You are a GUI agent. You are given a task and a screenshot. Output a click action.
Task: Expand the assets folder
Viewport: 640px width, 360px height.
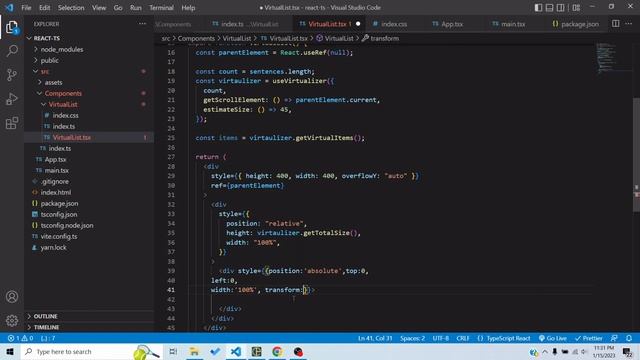point(53,82)
